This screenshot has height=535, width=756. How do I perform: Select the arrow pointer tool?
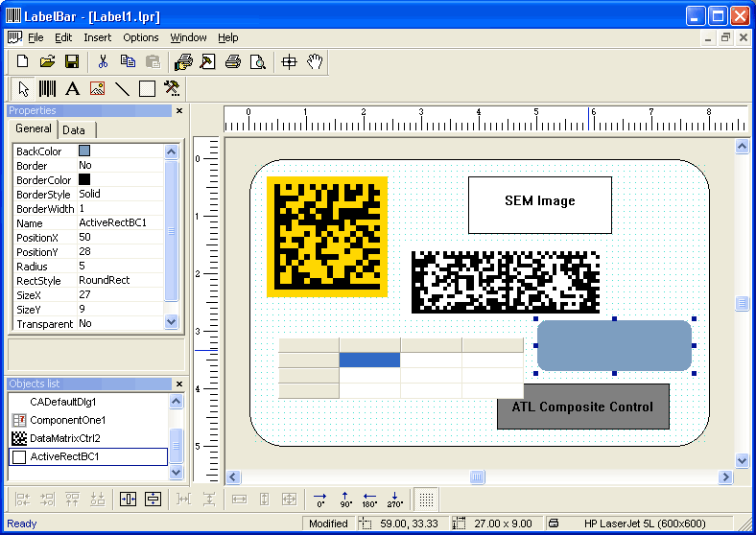click(x=23, y=88)
